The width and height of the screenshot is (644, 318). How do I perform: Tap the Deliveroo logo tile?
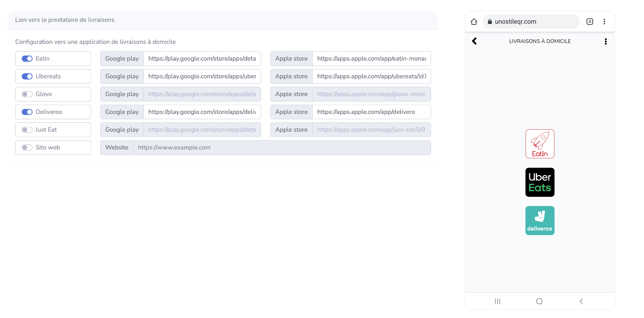coord(540,220)
